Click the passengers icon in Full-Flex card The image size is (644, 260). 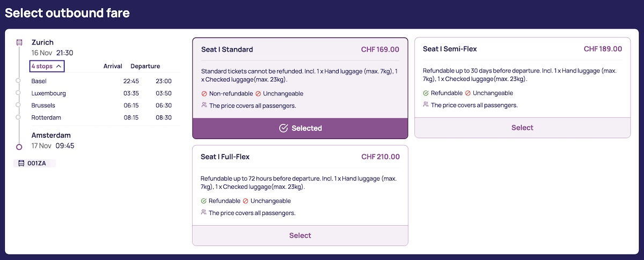[203, 212]
